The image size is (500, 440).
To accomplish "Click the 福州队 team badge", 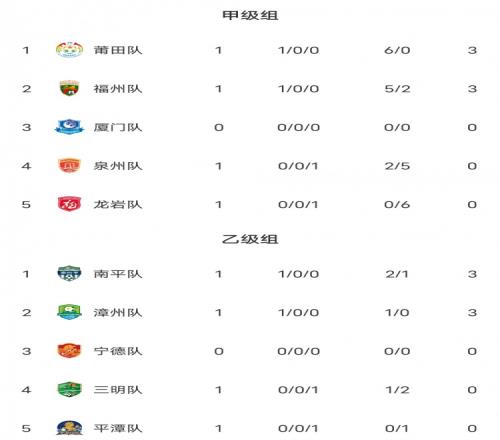I will point(69,88).
